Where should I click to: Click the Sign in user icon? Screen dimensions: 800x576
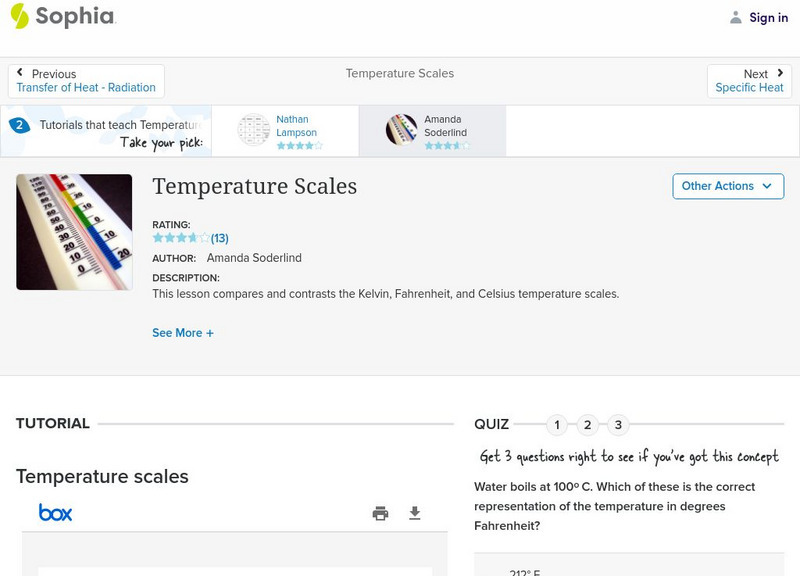[736, 17]
